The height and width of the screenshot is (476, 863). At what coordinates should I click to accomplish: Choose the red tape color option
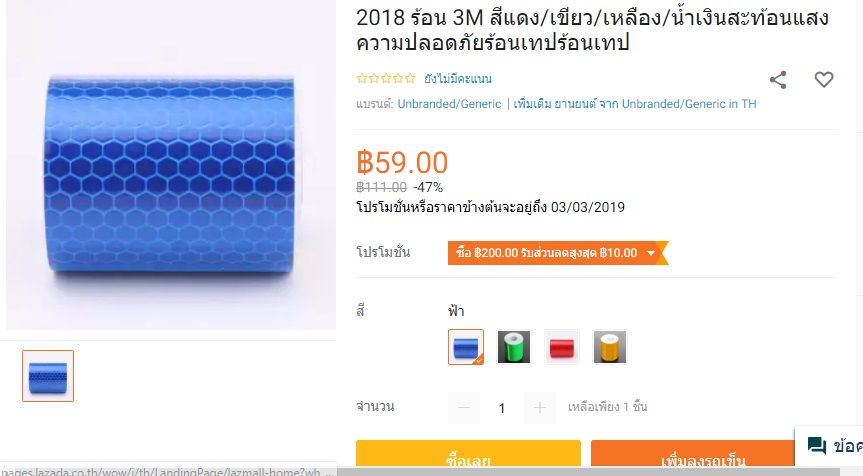561,347
